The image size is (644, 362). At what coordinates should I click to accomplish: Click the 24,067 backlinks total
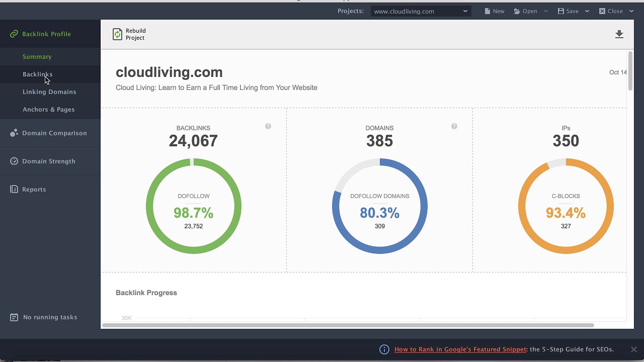[x=193, y=141]
